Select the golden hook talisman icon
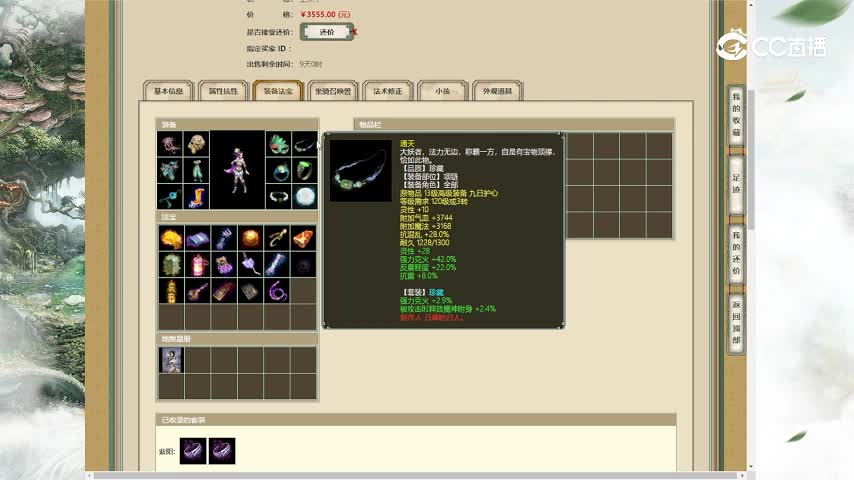Screen dimensions: 854x480 click(277, 238)
